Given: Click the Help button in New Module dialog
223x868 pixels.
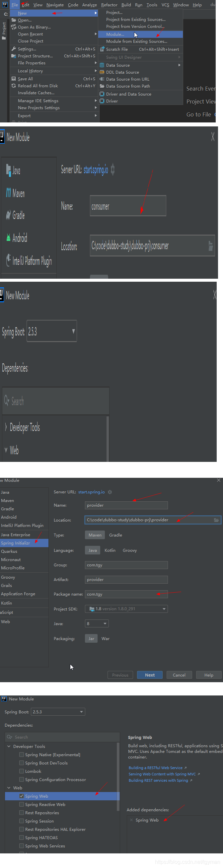Looking at the screenshot, I should 209,675.
